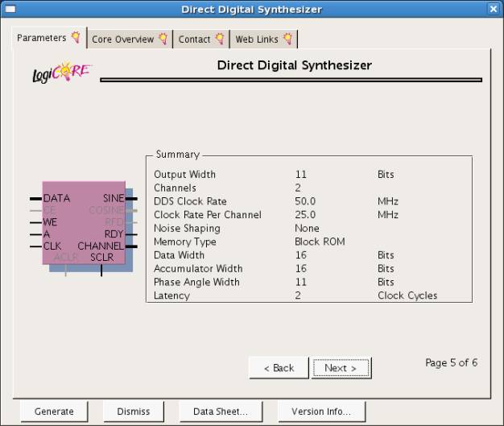The height and width of the screenshot is (426, 504).
Task: Click the DATA pin label on symbol
Action: pos(56,198)
